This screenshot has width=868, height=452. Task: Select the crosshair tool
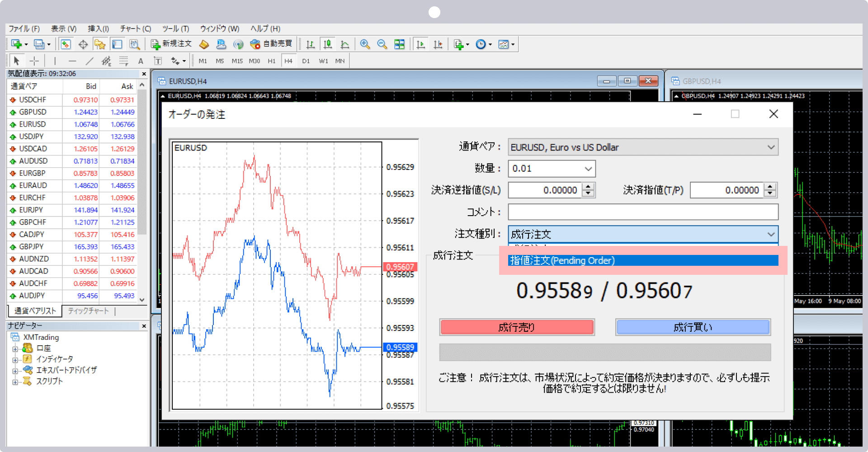(34, 61)
